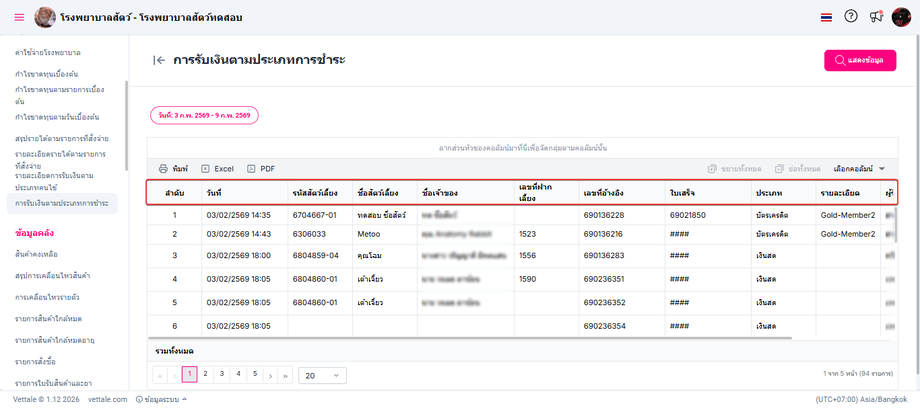Click the hospital profile avatar
Image resolution: width=920 pixels, height=408 pixels.
[x=45, y=18]
